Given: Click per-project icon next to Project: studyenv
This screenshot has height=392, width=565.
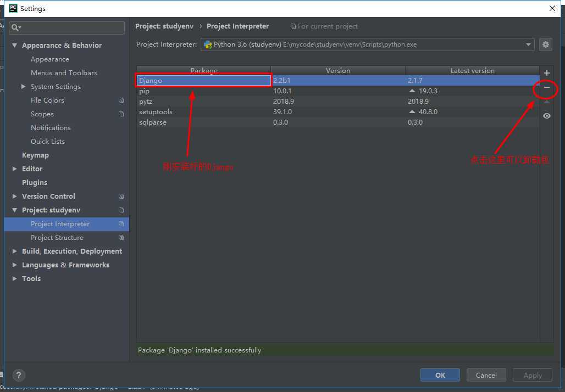Looking at the screenshot, I should tap(121, 210).
